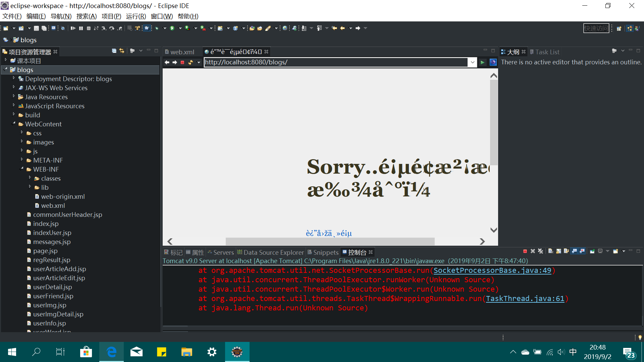Toggle console Word Wrap
Image resolution: width=644 pixels, height=362 pixels.
tap(566, 251)
